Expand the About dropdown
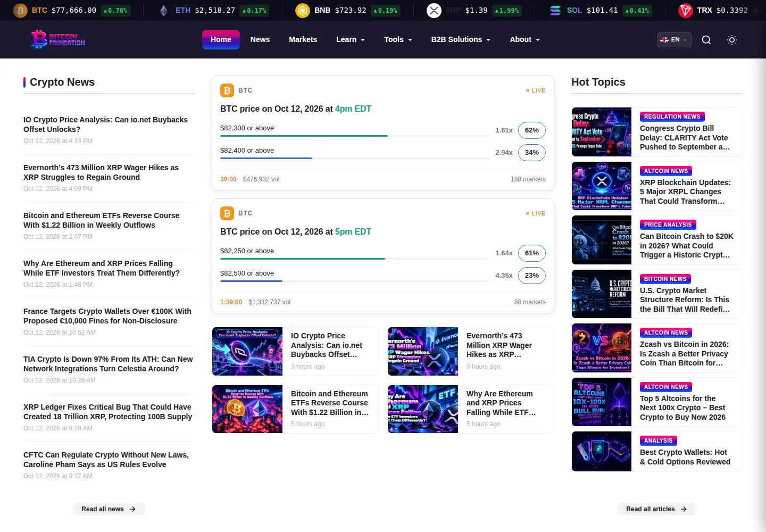 525,39
